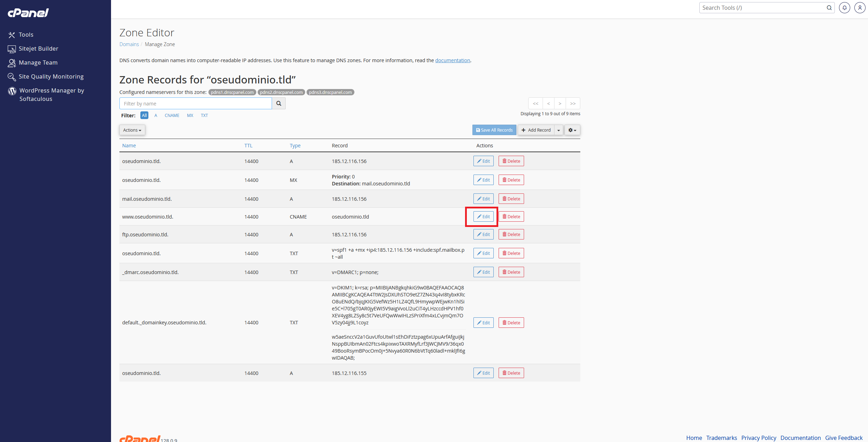Click the Save All Records button
This screenshot has height=442, width=868.
(494, 130)
